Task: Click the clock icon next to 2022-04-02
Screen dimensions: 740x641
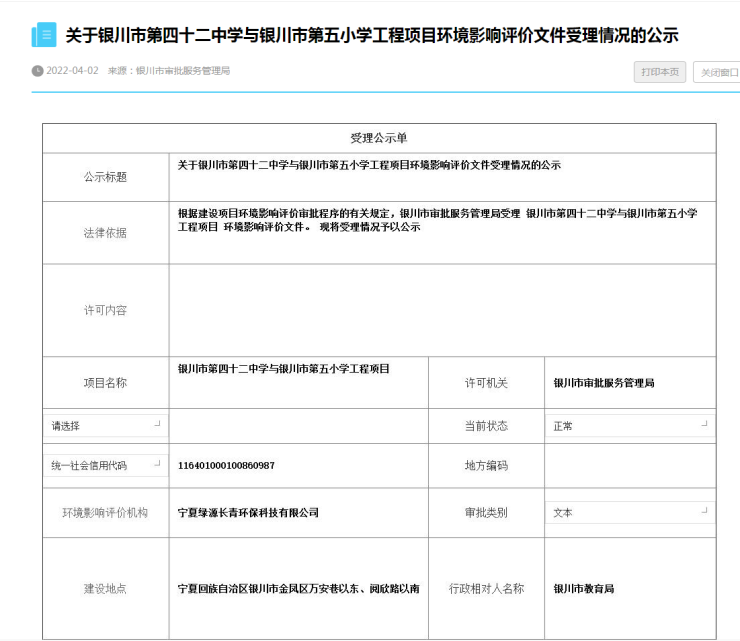Action: click(37, 71)
